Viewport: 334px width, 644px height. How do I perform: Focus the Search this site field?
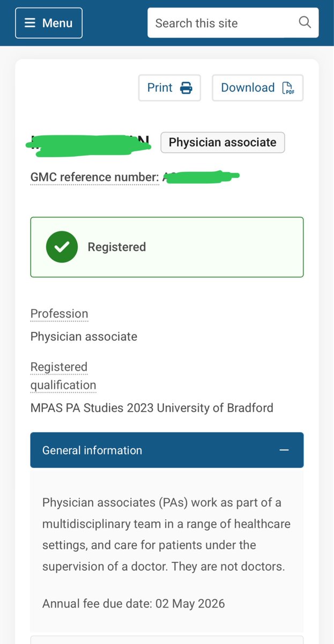click(x=220, y=23)
